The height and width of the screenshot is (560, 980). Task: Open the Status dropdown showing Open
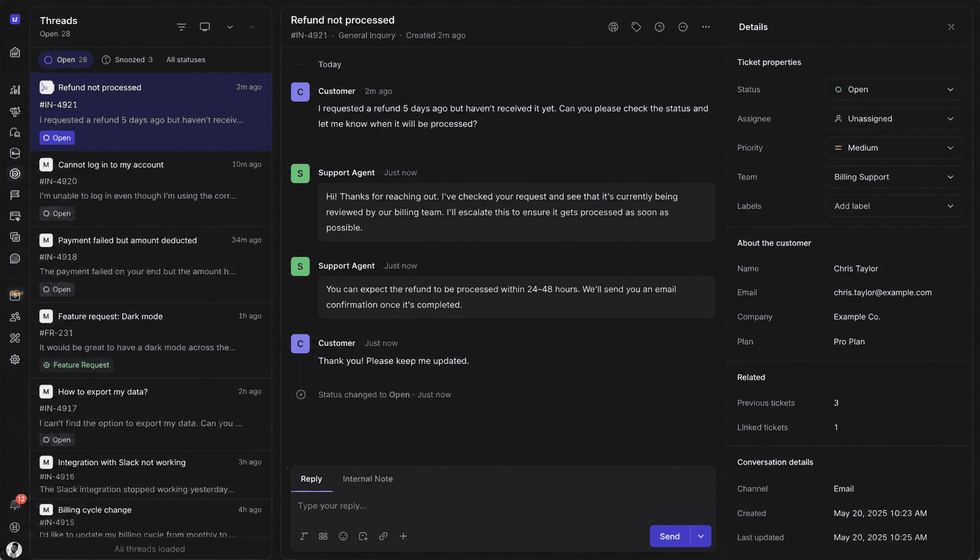[894, 90]
